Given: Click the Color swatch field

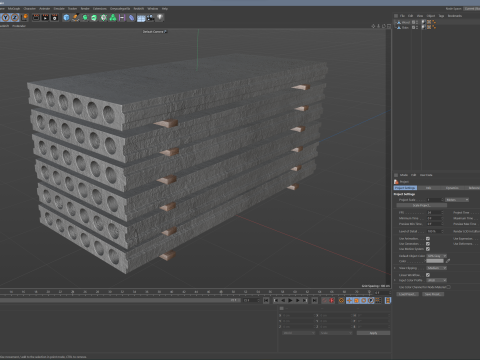Looking at the screenshot, I should pos(435,261).
